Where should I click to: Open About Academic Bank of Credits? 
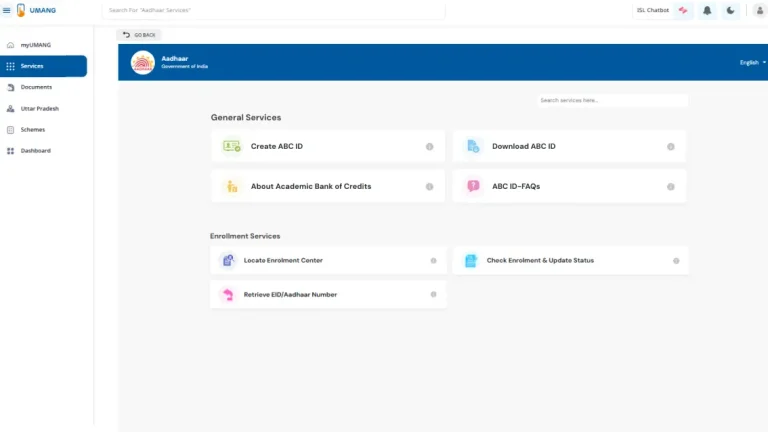(x=328, y=186)
